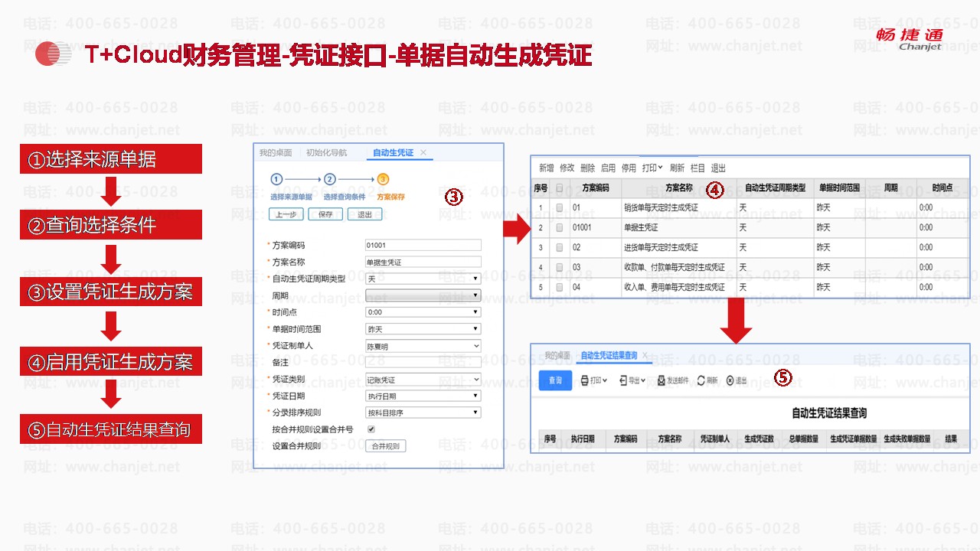Click the refresh arrows icon in the result query toolbar

(x=701, y=380)
